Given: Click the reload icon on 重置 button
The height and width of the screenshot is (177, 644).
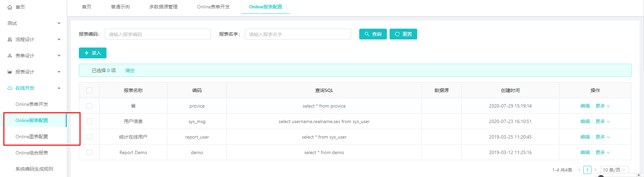Looking at the screenshot, I should [397, 34].
